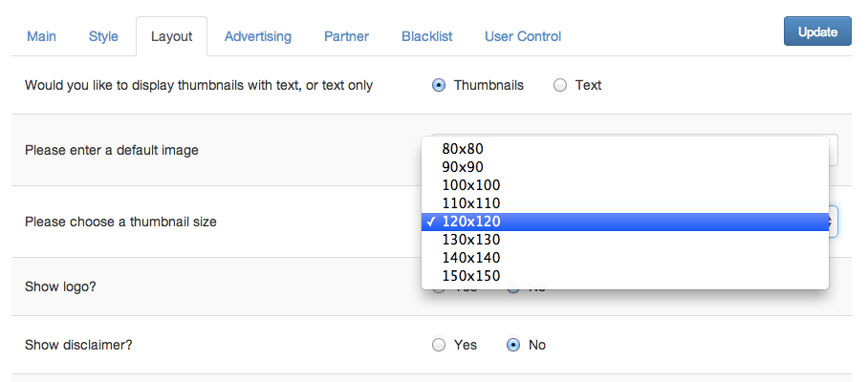Screen dimensions: 868x382
Task: Select No for Show disclaimer
Action: coord(513,345)
